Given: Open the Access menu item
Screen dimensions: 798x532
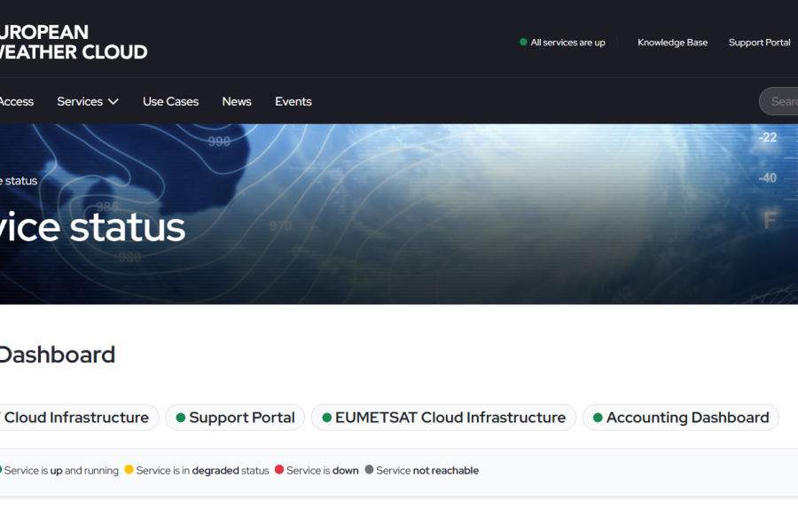Looking at the screenshot, I should tap(17, 101).
